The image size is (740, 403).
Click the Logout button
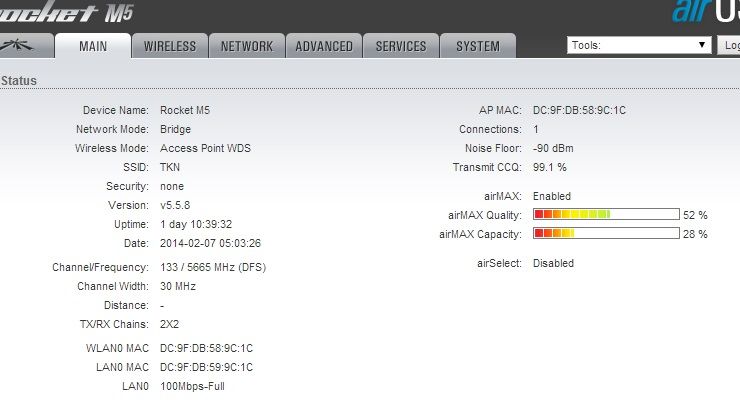tap(730, 45)
